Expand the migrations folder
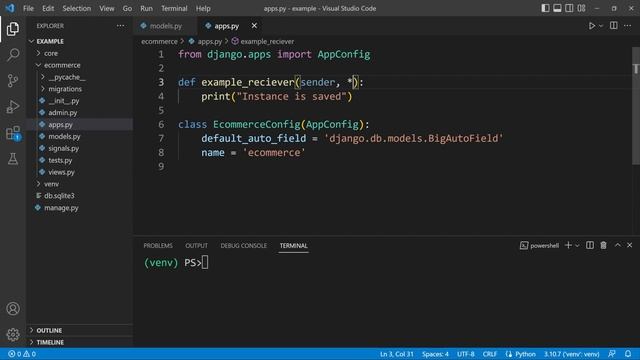Screen dimensions: 640x360 coord(65,89)
